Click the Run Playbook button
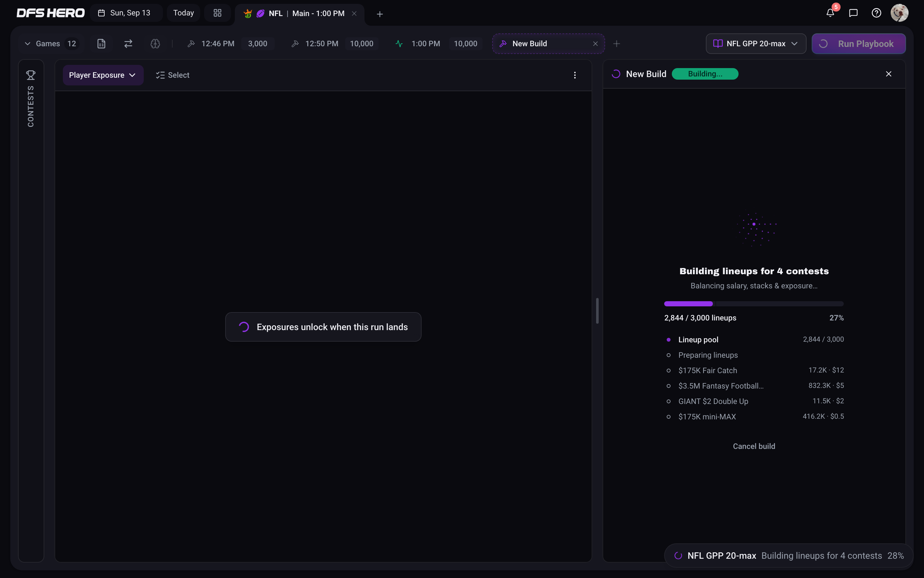This screenshot has width=924, height=578. [x=858, y=44]
